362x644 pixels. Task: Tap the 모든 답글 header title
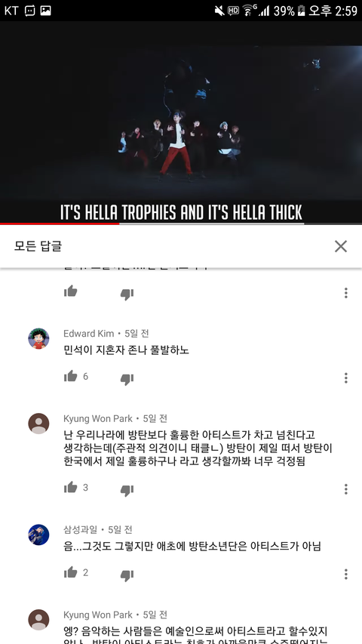38,246
